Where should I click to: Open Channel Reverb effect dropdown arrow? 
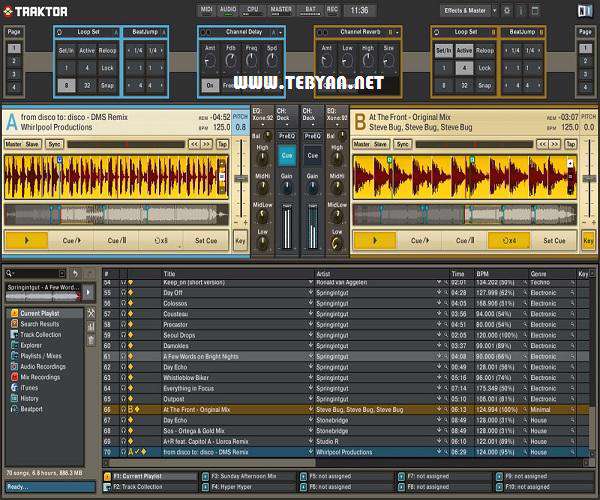coord(398,33)
